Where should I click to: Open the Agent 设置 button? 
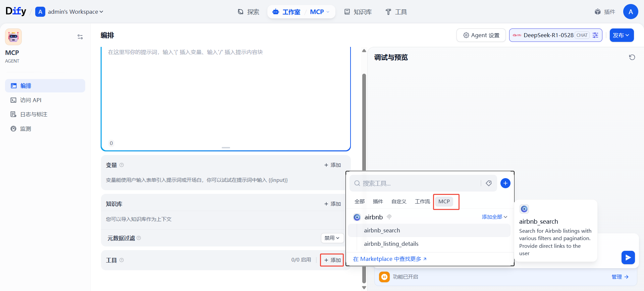[x=481, y=35]
